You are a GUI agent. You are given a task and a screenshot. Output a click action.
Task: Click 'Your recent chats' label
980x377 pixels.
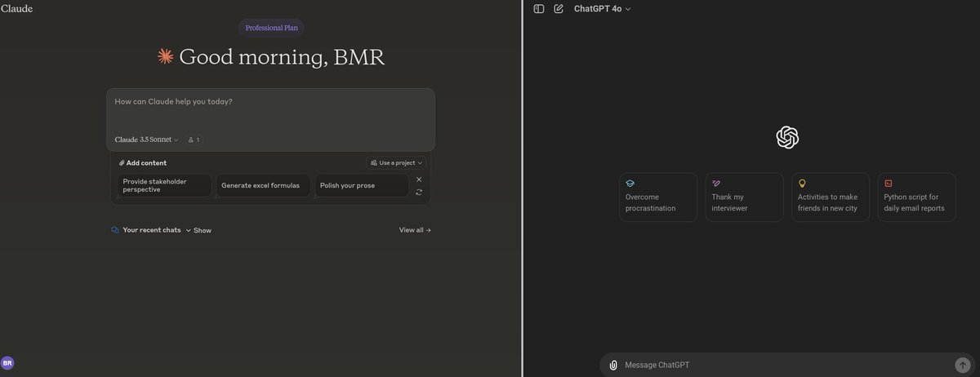click(152, 230)
